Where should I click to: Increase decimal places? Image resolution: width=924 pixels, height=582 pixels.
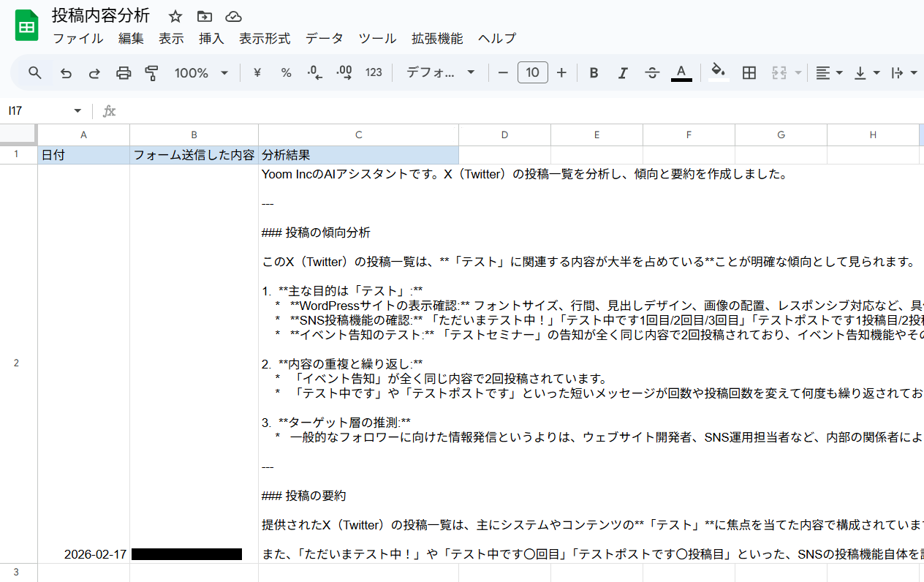344,72
